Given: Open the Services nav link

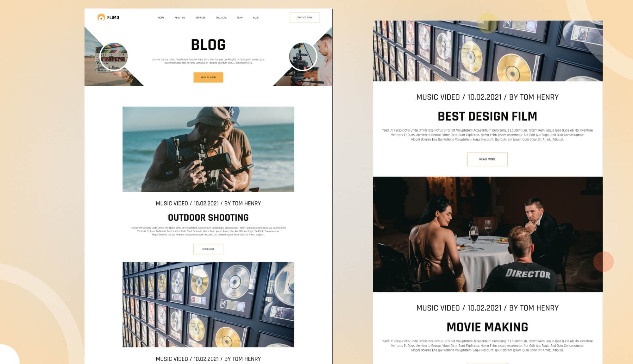Looking at the screenshot, I should 200,18.
